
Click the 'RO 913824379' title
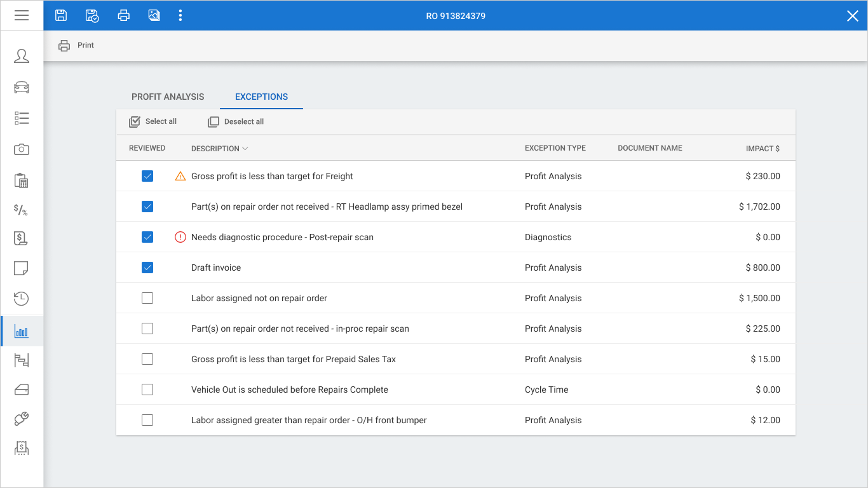[x=456, y=16]
